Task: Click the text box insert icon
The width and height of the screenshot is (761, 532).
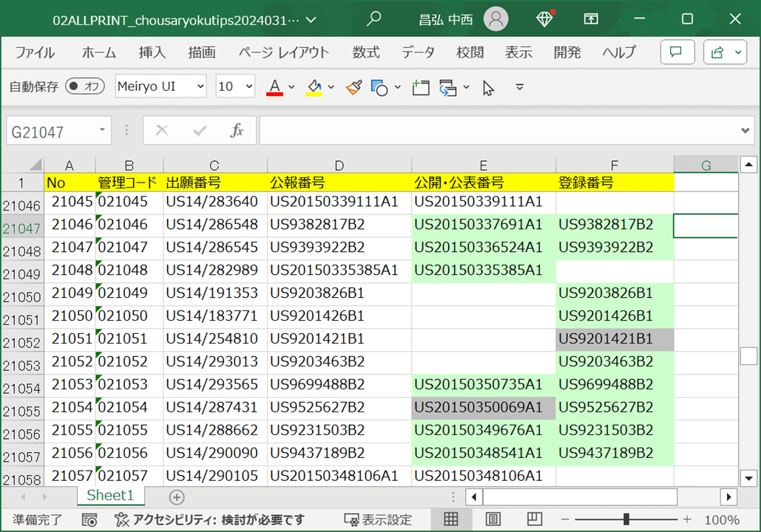Action: [420, 87]
